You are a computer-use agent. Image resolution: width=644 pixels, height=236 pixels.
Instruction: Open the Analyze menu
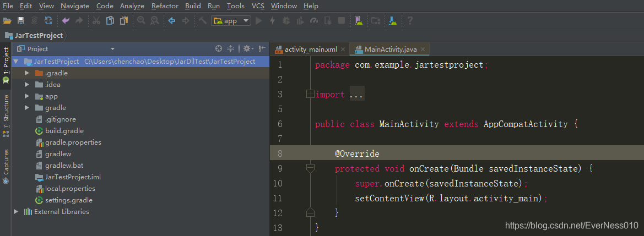click(x=132, y=6)
